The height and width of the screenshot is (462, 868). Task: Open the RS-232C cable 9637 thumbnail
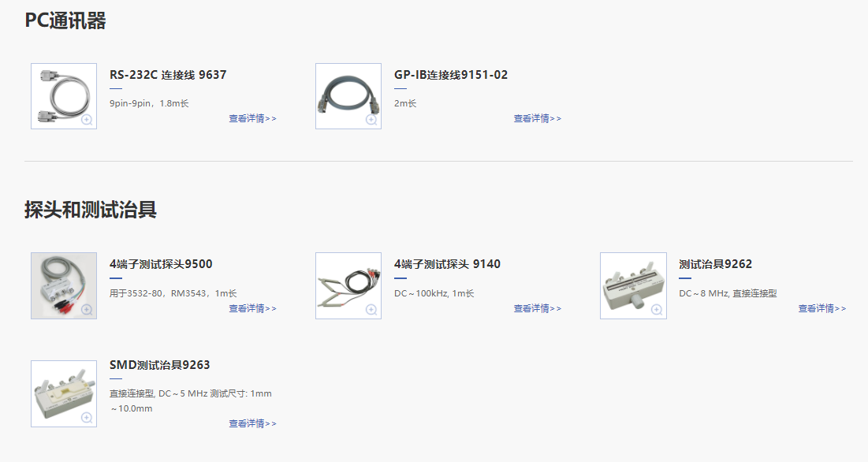(64, 95)
